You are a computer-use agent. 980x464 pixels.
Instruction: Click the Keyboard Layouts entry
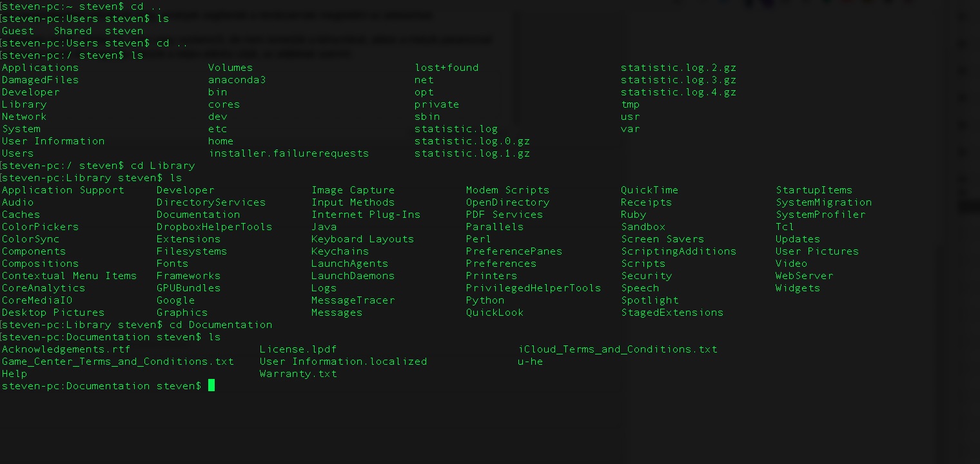[362, 239]
